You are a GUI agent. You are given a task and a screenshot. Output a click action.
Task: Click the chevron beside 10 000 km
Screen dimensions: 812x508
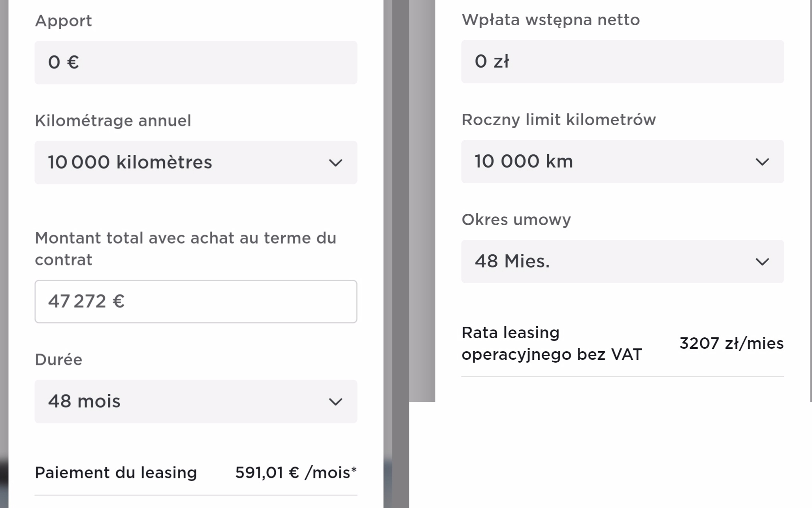coord(762,162)
